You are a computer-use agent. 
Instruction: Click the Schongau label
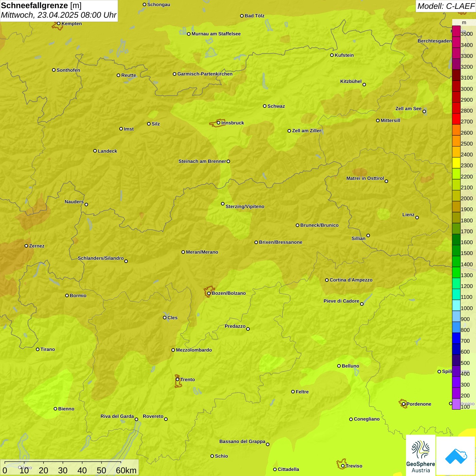(x=159, y=4)
